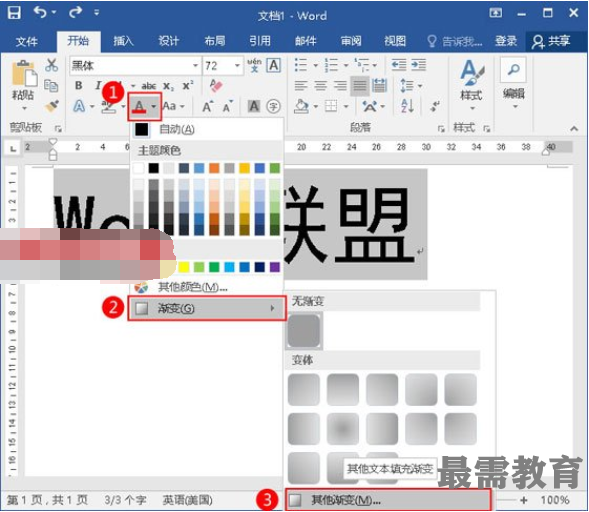
Task: Toggle Italic formatting
Action: click(98, 86)
